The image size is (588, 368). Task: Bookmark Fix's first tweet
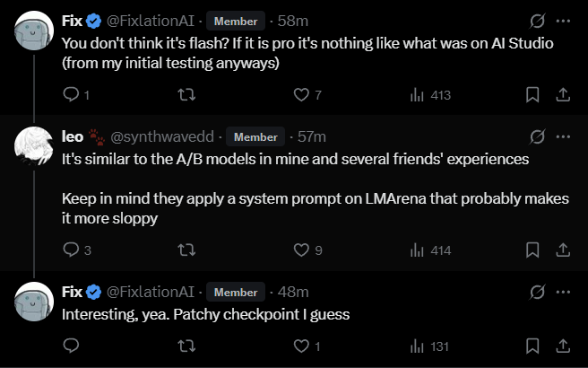click(x=532, y=94)
